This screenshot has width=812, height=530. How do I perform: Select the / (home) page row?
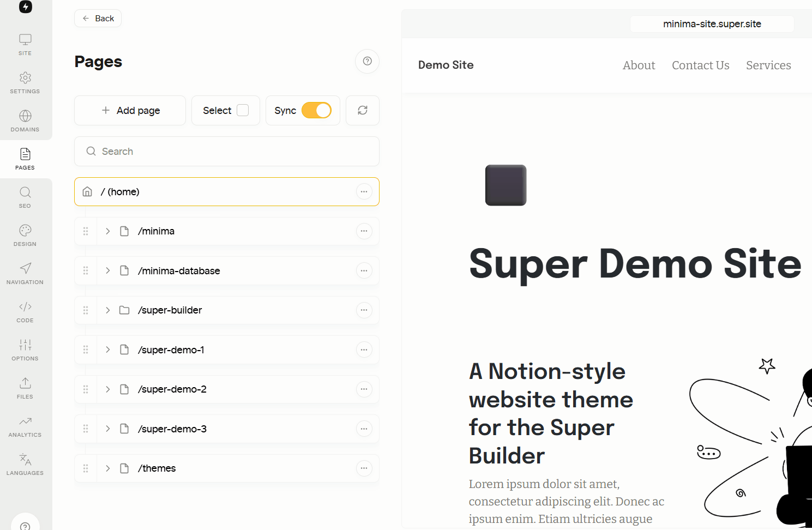(x=227, y=192)
